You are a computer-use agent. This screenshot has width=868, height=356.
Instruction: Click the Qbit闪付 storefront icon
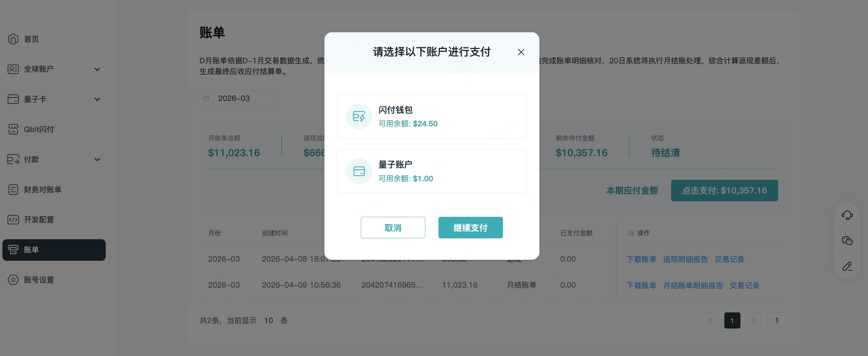13,129
